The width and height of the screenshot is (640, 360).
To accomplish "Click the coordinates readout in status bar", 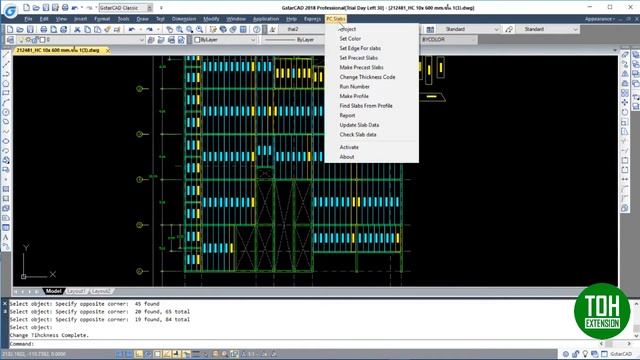I will coord(33,354).
